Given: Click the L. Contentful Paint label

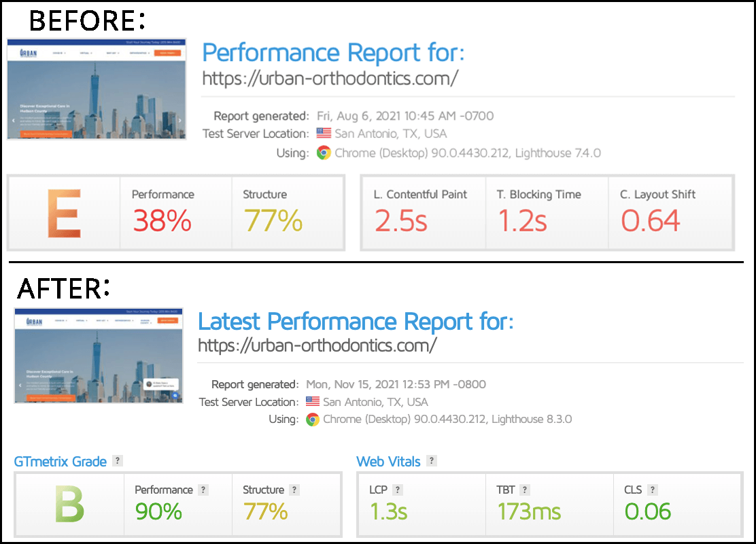Looking at the screenshot, I should pos(420,194).
